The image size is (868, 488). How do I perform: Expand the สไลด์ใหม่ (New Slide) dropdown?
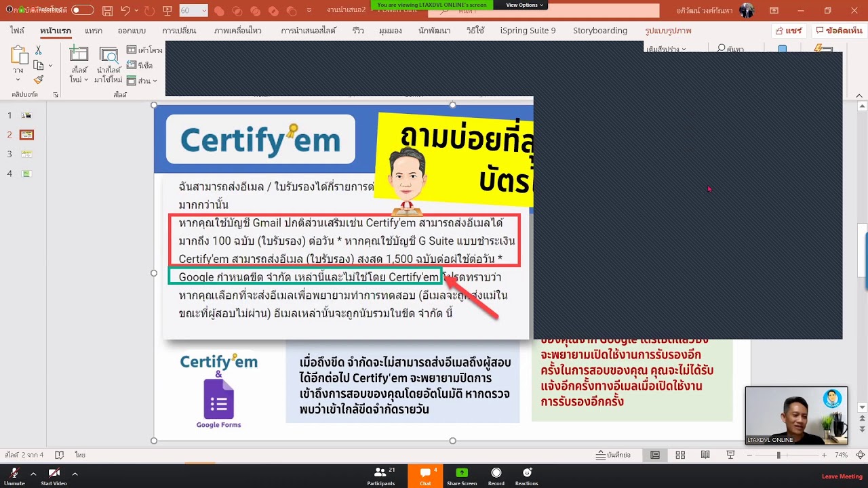[79, 75]
